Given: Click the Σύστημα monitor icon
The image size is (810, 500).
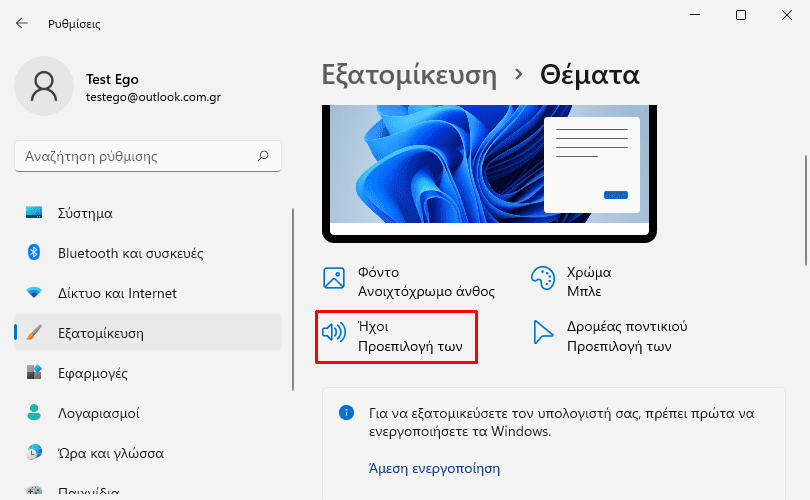Looking at the screenshot, I should click(x=34, y=212).
